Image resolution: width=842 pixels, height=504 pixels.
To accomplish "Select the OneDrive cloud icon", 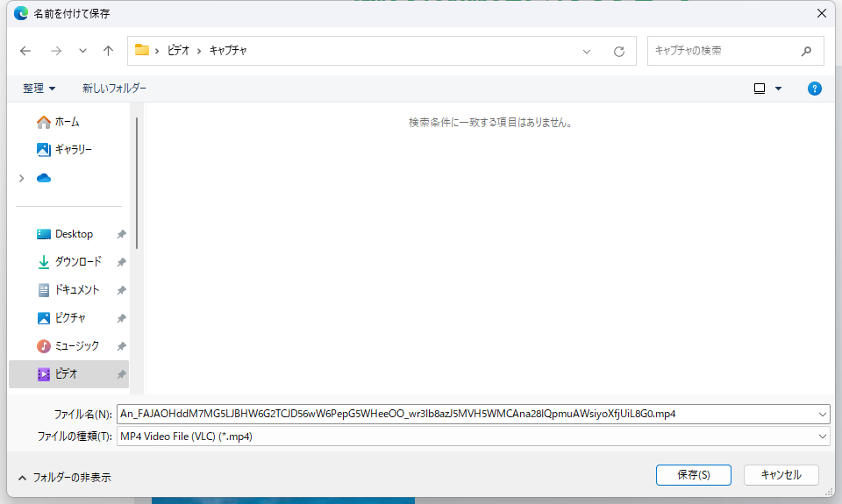I will pyautogui.click(x=44, y=178).
